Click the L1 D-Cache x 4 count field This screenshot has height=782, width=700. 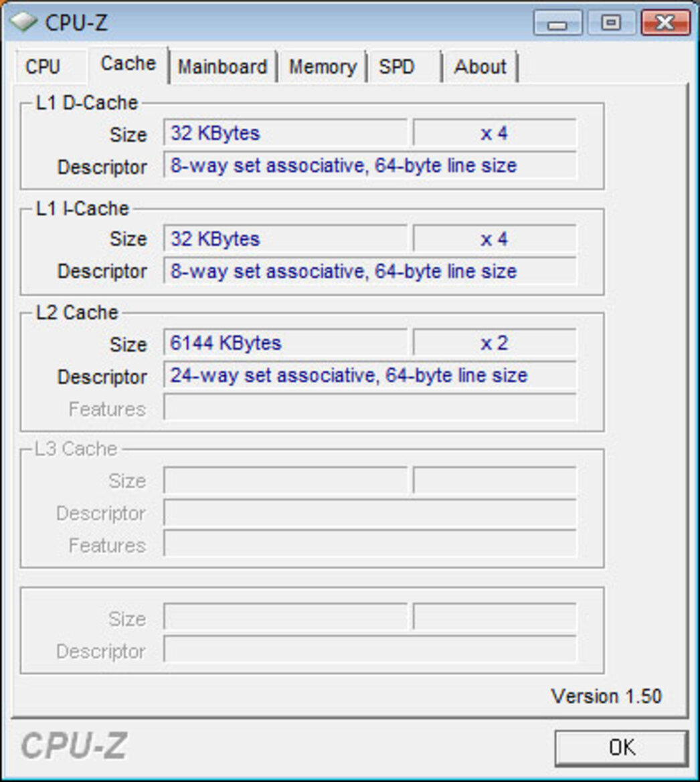point(495,133)
